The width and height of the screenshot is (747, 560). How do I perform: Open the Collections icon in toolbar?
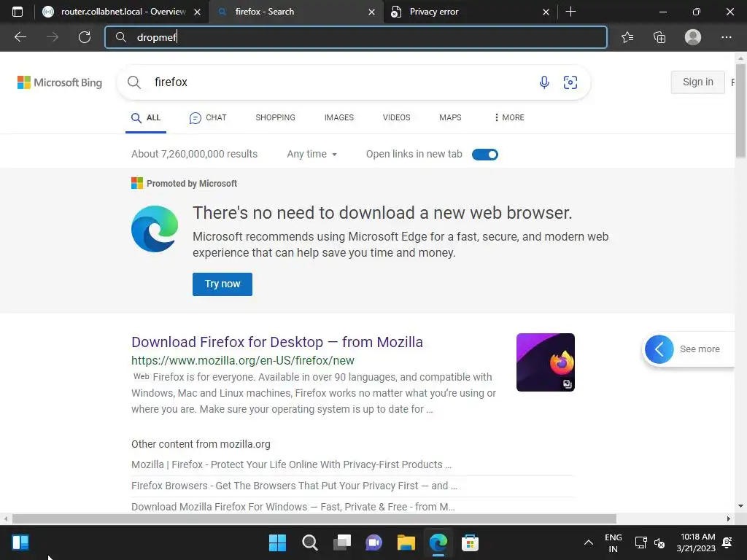coord(659,37)
